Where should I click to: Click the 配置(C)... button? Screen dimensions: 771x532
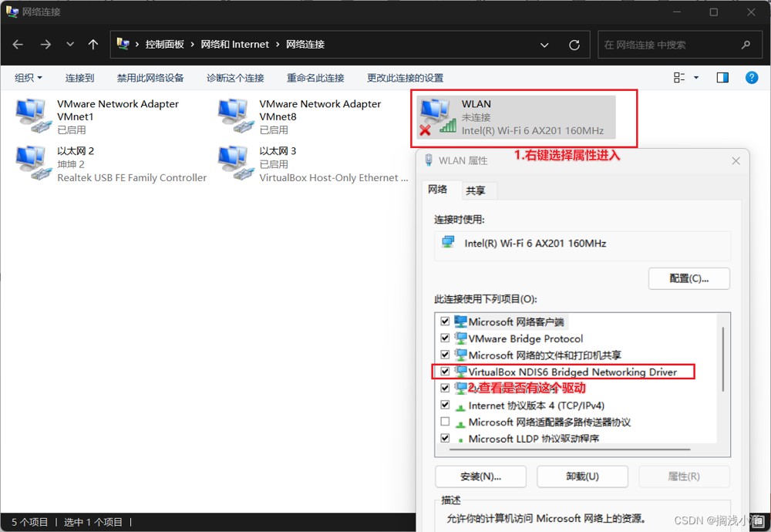click(689, 279)
